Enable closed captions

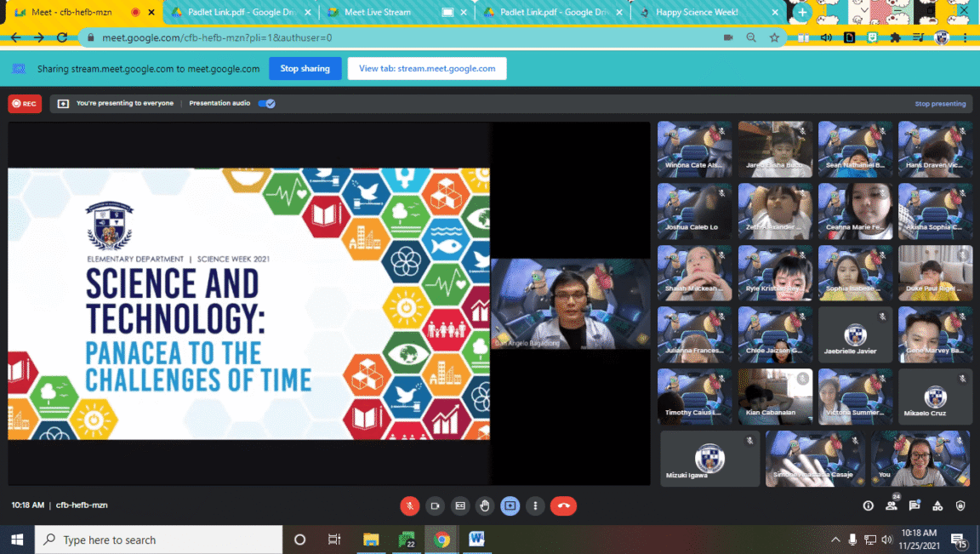point(459,505)
